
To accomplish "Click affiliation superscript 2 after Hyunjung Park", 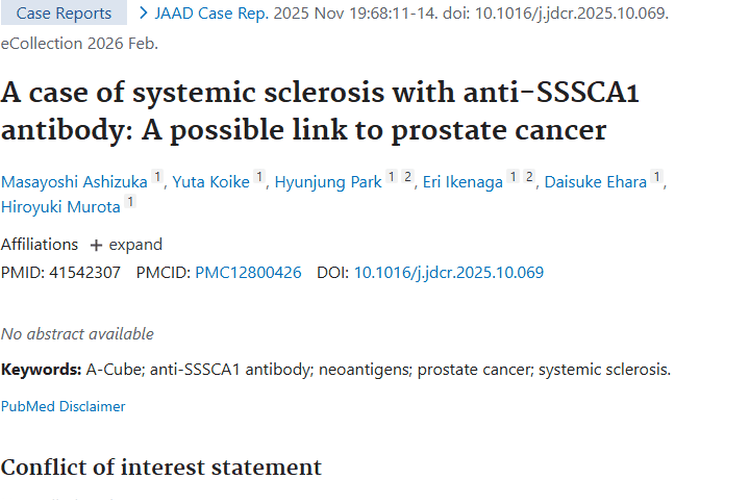I will tap(407, 178).
